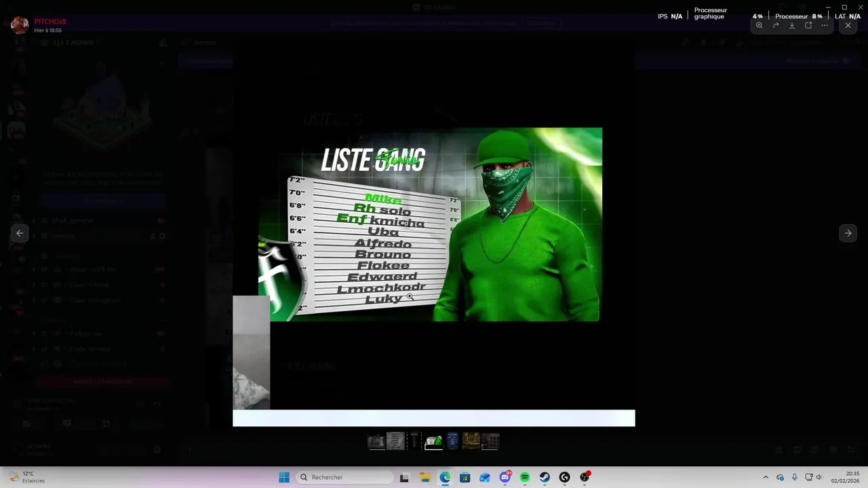Open the weather widget showing 12°C
The height and width of the screenshot is (488, 868).
coord(27,477)
